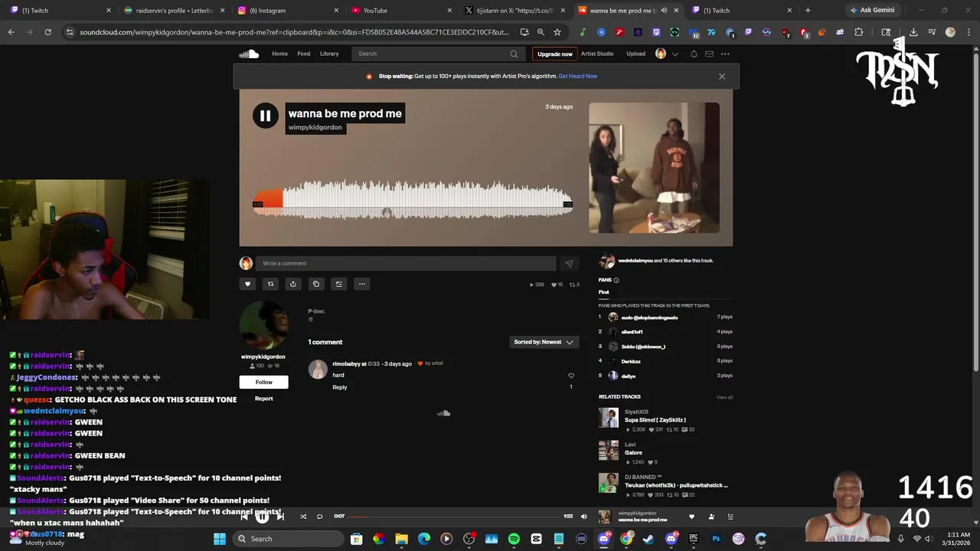Skip to next track in bottom player
This screenshot has width=980, height=551.
coord(280,517)
